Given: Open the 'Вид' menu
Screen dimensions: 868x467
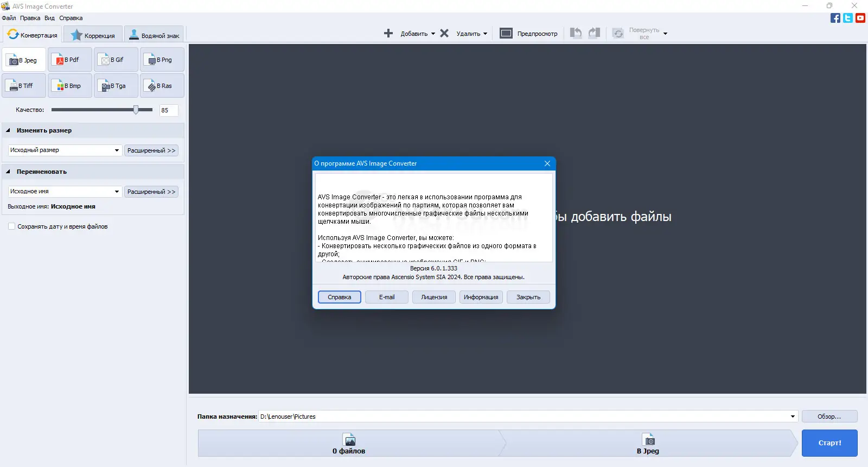Looking at the screenshot, I should pyautogui.click(x=49, y=18).
